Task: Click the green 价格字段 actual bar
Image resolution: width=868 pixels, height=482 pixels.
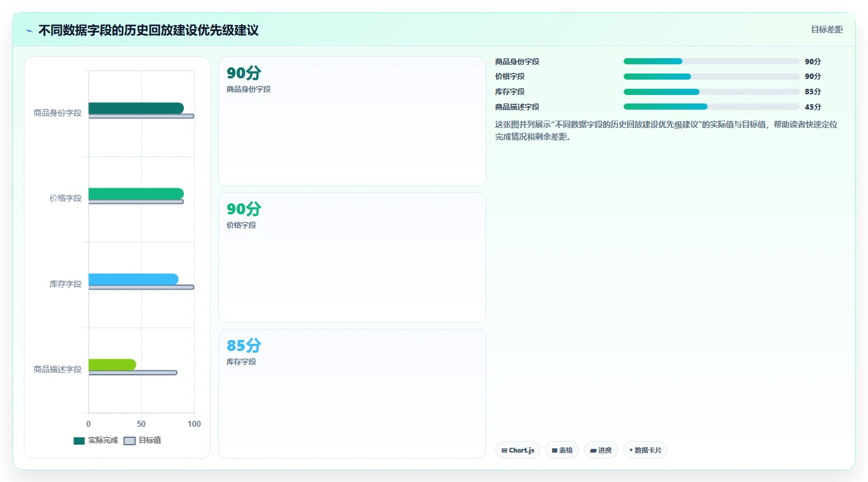Action: pos(136,194)
